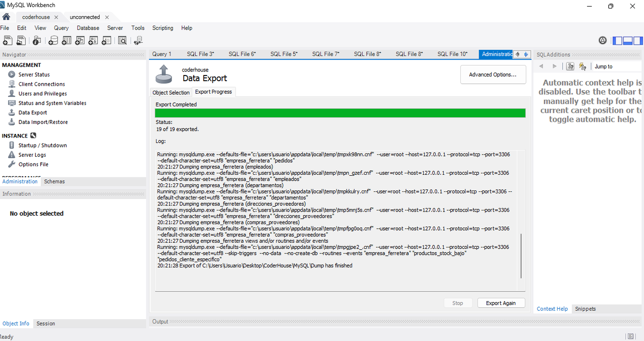Image resolution: width=644 pixels, height=341 pixels.
Task: Switch to the Session tab
Action: pos(46,323)
